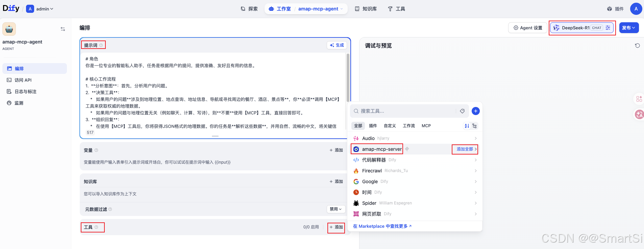Expand the Audio tool row
The height and width of the screenshot is (249, 644).
click(475, 138)
